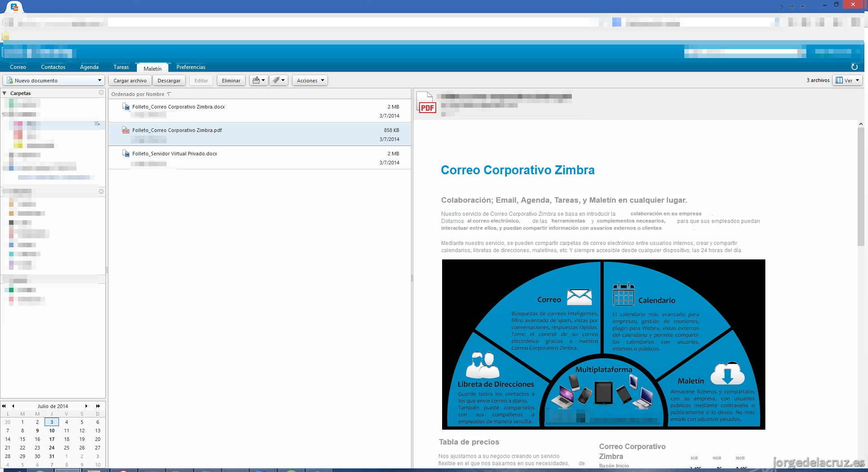Select day 17 in the mini calendar
Viewport: 868px width, 472px height.
click(52, 439)
